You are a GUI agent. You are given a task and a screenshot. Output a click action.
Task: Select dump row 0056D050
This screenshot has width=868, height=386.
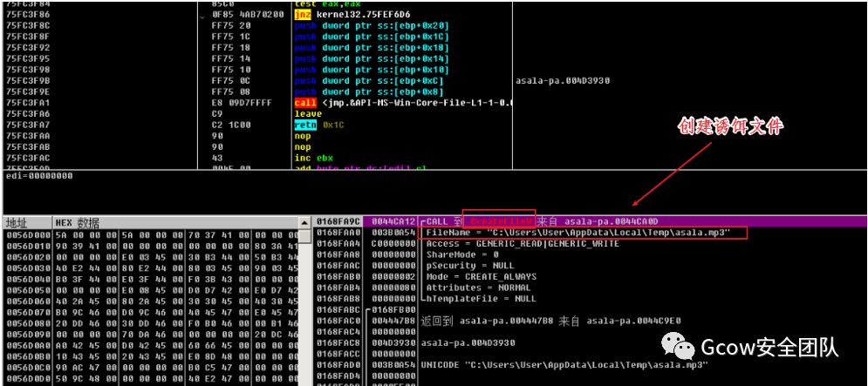pos(151,290)
